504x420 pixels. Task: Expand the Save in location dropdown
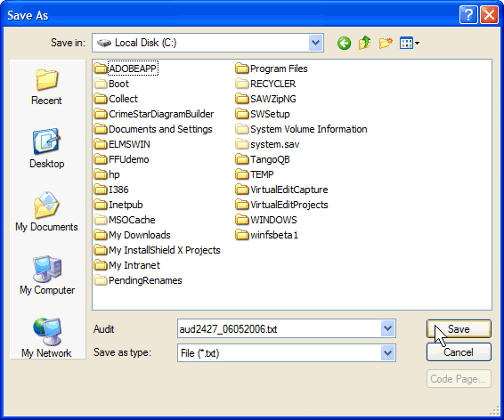(x=315, y=43)
